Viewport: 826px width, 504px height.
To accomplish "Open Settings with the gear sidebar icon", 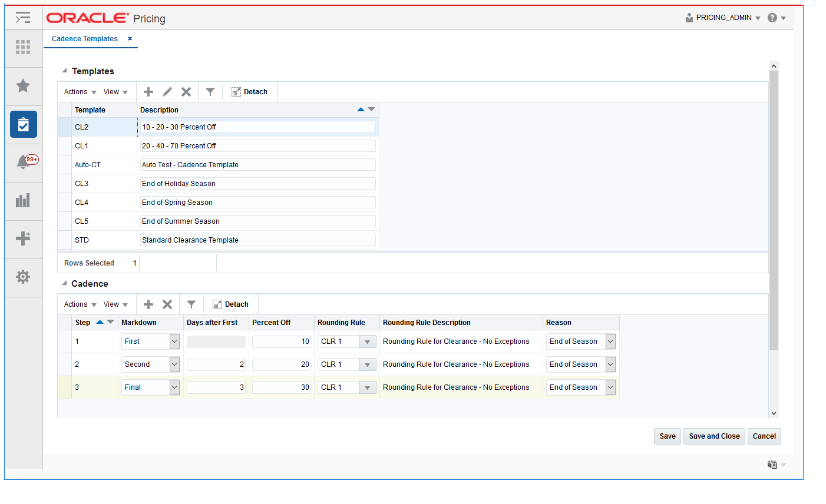I will tap(23, 277).
